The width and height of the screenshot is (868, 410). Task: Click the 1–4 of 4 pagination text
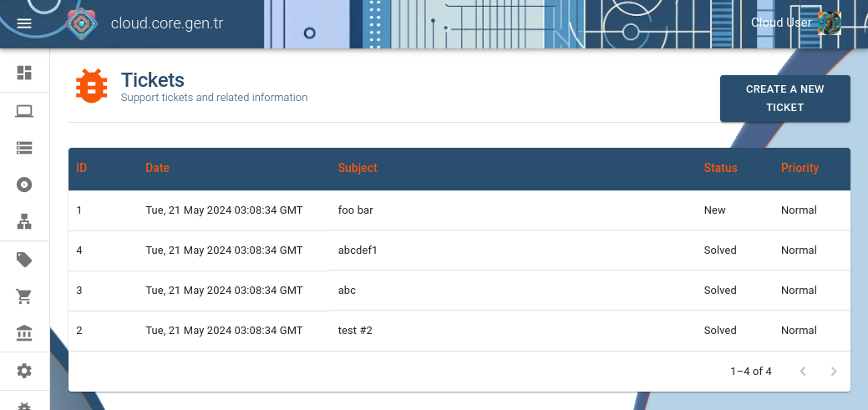(751, 372)
